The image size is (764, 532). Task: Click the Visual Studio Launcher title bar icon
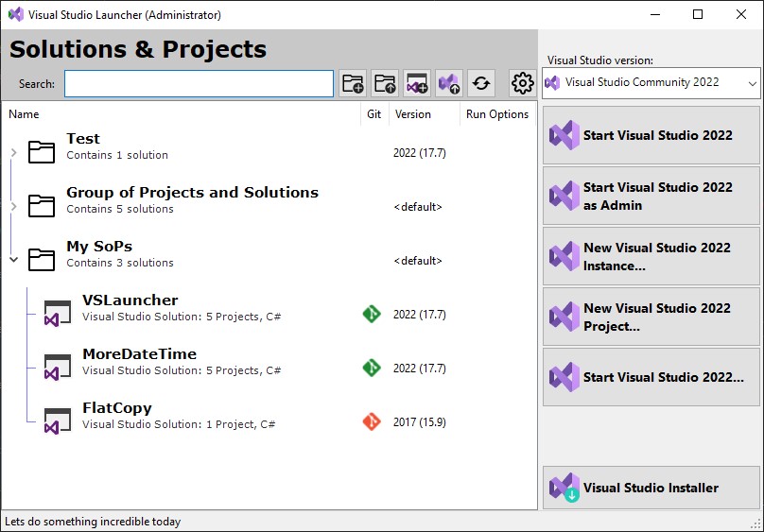15,14
